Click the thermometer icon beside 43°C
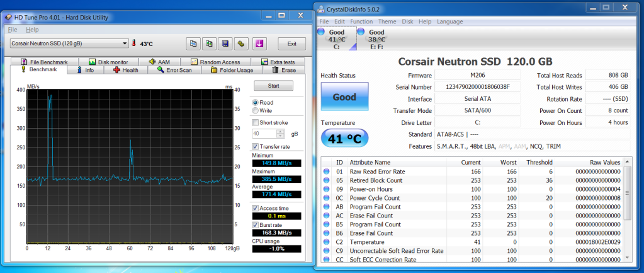Viewport: 644px width, 273px height. click(134, 44)
